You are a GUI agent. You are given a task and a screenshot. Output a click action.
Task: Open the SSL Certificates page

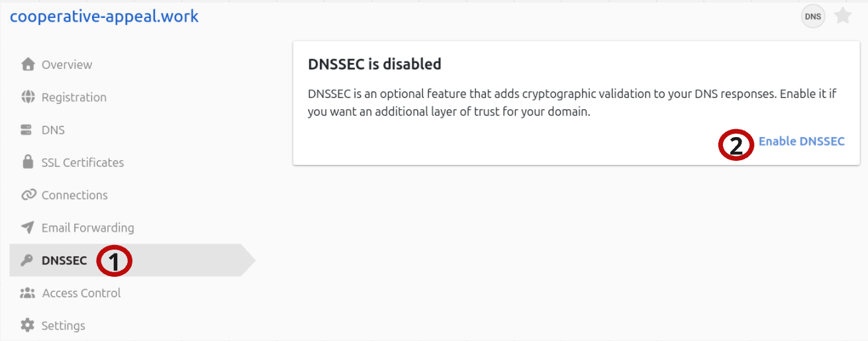[x=83, y=162]
